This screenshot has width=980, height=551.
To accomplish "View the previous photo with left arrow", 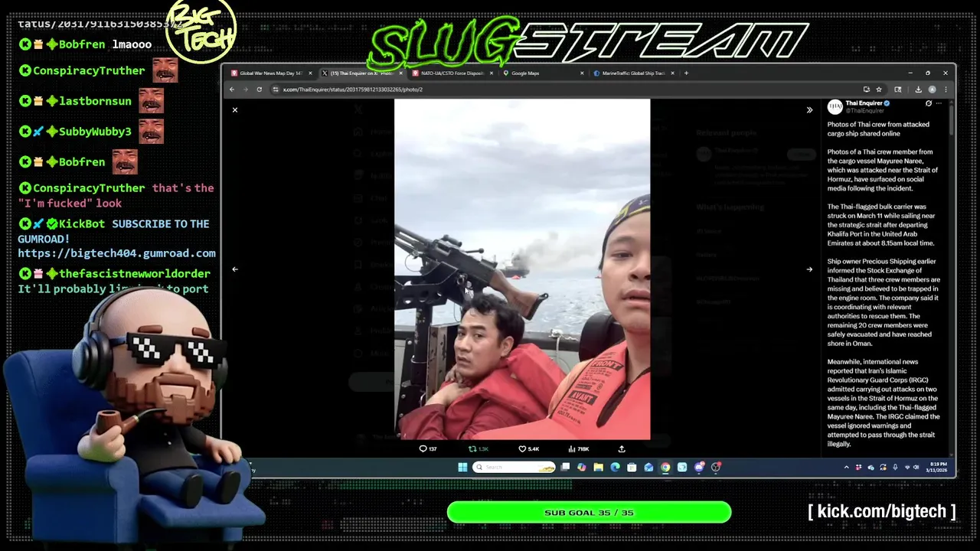I will 235,269.
